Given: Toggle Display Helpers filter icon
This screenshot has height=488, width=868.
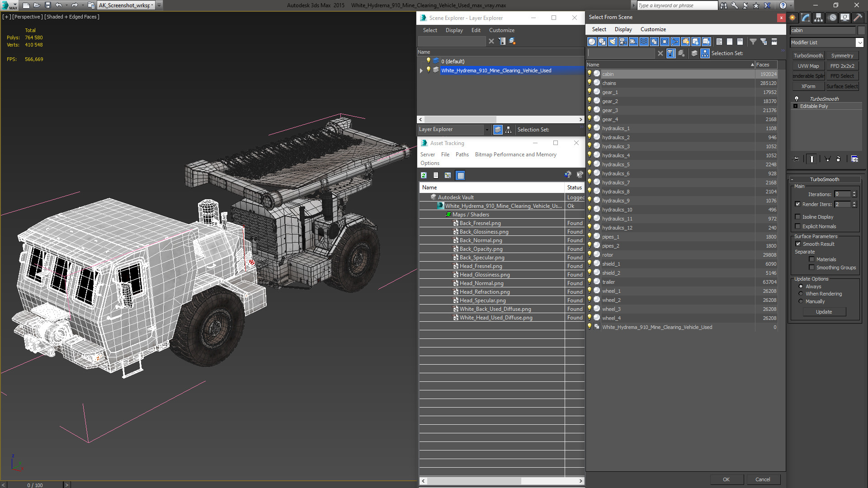Looking at the screenshot, I should [x=633, y=42].
